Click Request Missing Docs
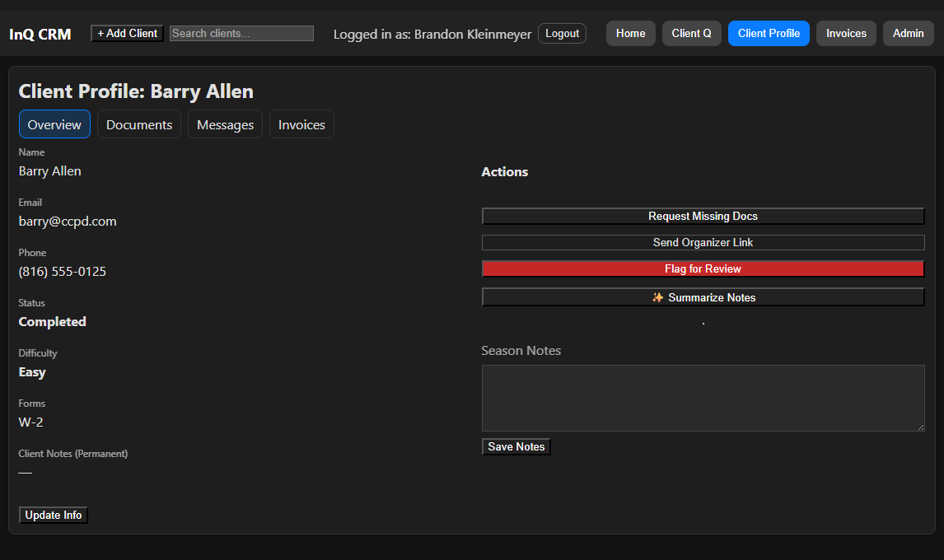 click(703, 216)
